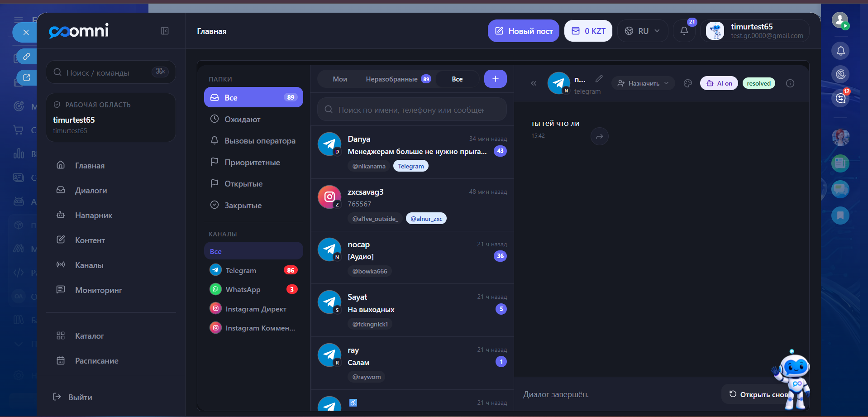Click the @raywom tag
The height and width of the screenshot is (417, 868).
pos(367,377)
